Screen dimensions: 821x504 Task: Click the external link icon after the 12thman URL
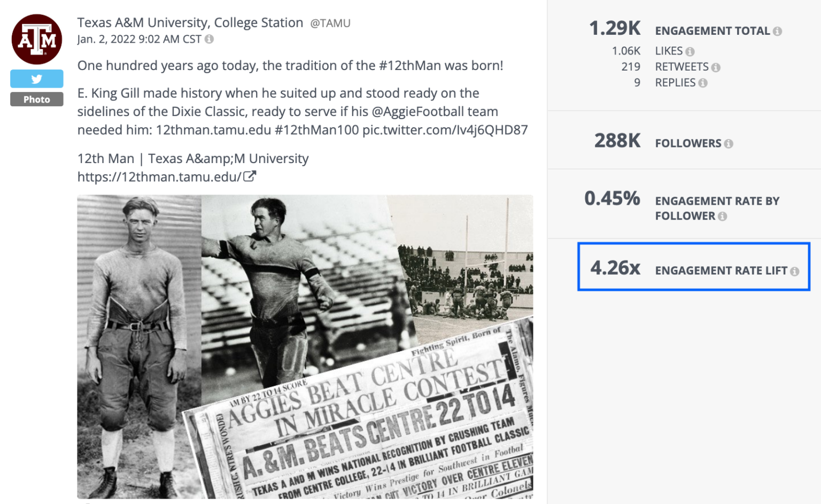pyautogui.click(x=250, y=175)
